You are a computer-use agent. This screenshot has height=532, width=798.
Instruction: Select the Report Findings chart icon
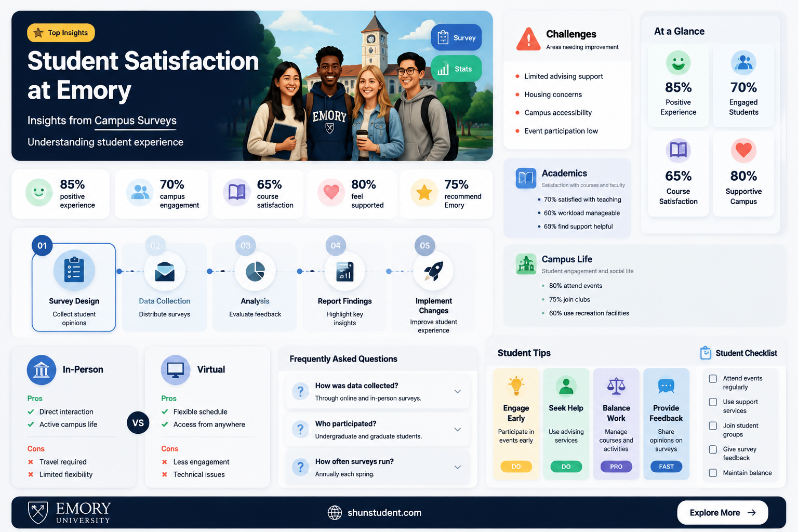pyautogui.click(x=345, y=271)
